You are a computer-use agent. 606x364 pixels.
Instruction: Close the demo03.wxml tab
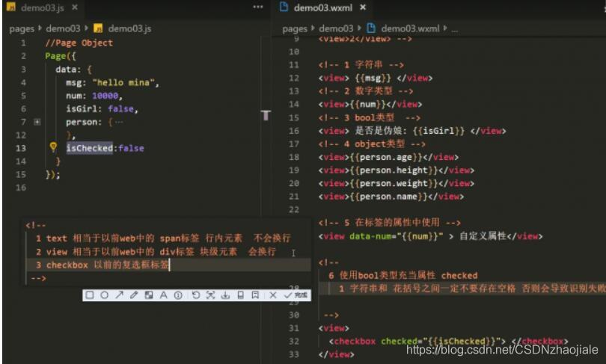pos(363,7)
